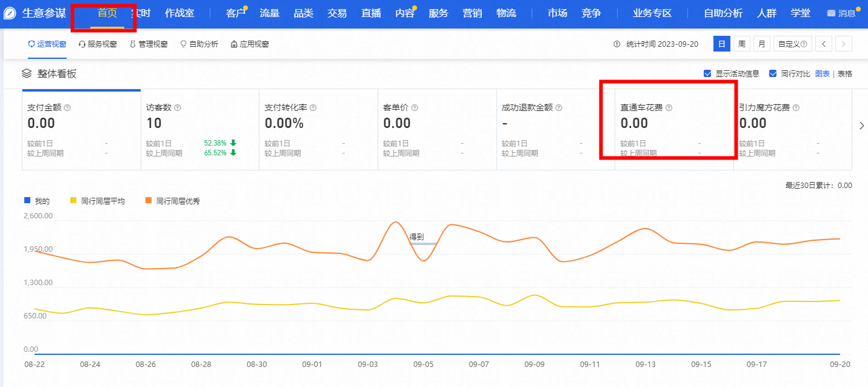This screenshot has height=387, width=868.
Task: Switch view to 图表
Action: click(x=823, y=73)
